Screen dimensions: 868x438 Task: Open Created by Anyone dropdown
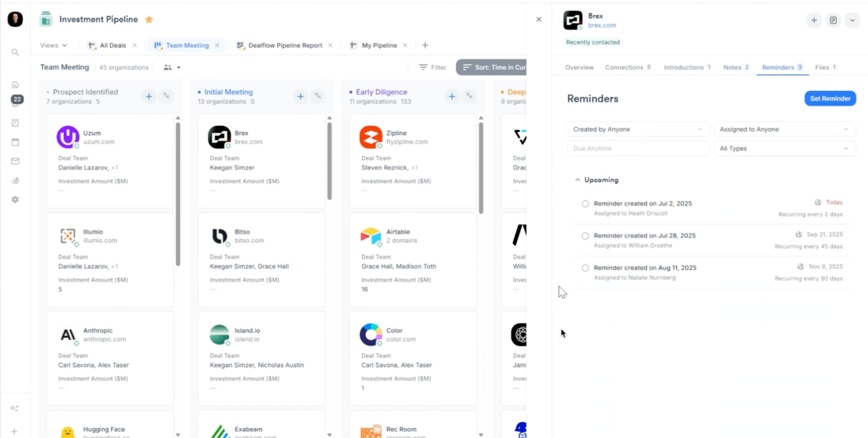click(x=638, y=129)
